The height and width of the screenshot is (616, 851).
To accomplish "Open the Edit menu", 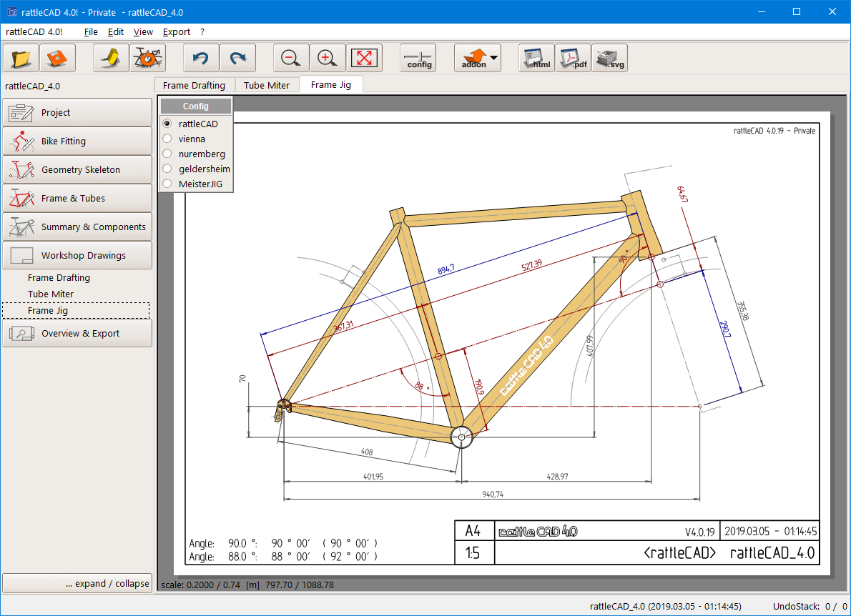I will point(116,32).
